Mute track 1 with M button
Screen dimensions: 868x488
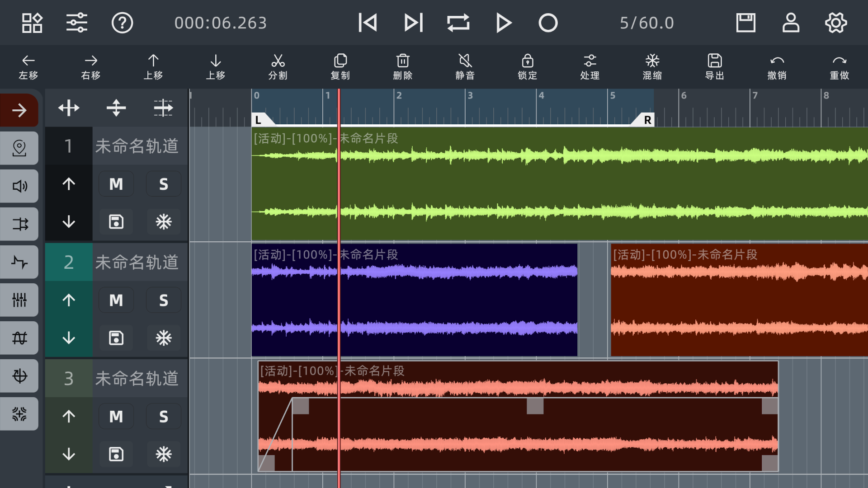click(116, 184)
